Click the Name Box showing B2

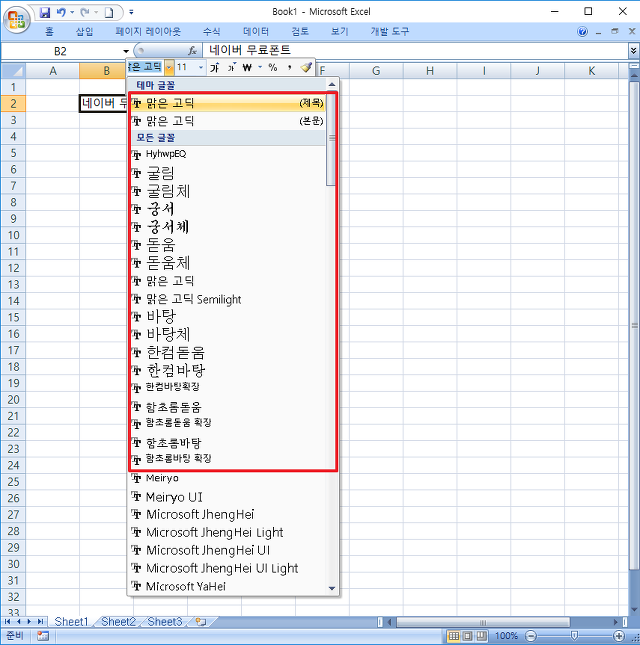point(60,51)
